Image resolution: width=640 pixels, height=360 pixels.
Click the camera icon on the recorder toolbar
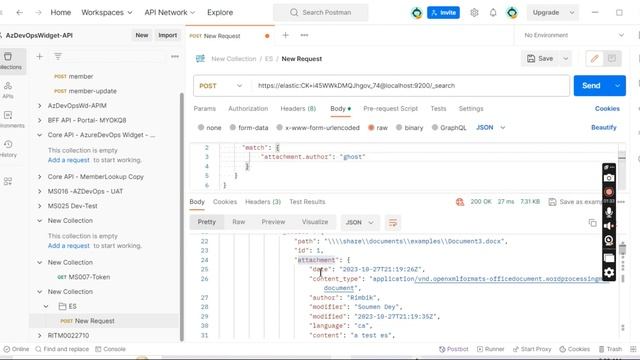(609, 178)
